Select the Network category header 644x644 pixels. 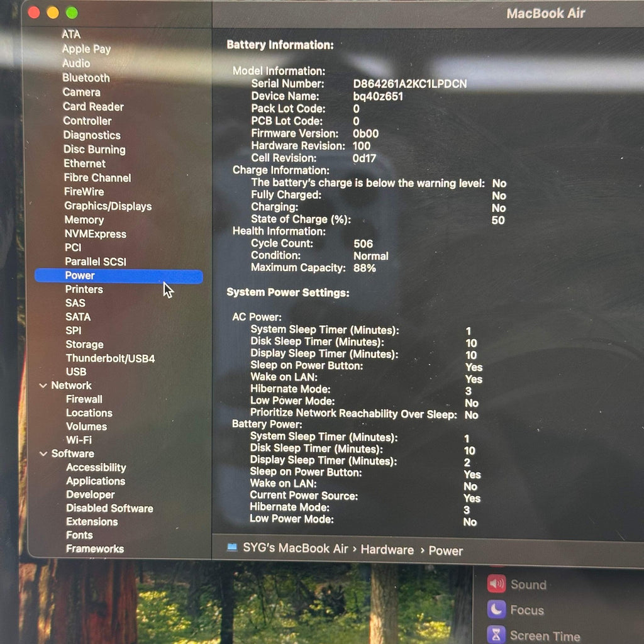coord(72,386)
